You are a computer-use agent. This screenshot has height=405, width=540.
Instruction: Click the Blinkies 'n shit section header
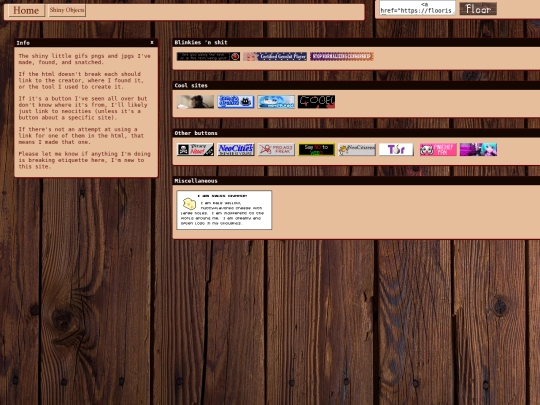201,42
